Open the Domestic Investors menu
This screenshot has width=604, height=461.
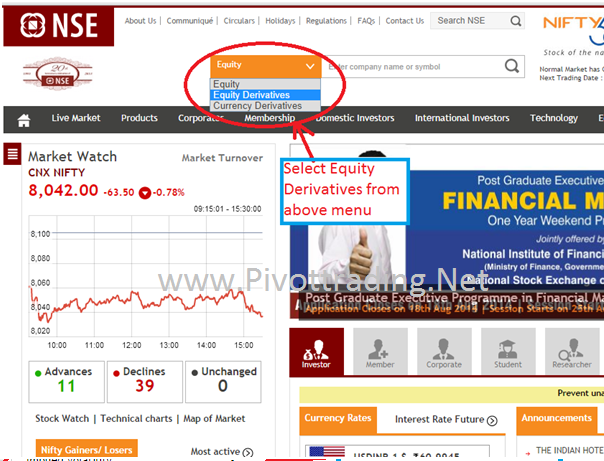[x=355, y=118]
